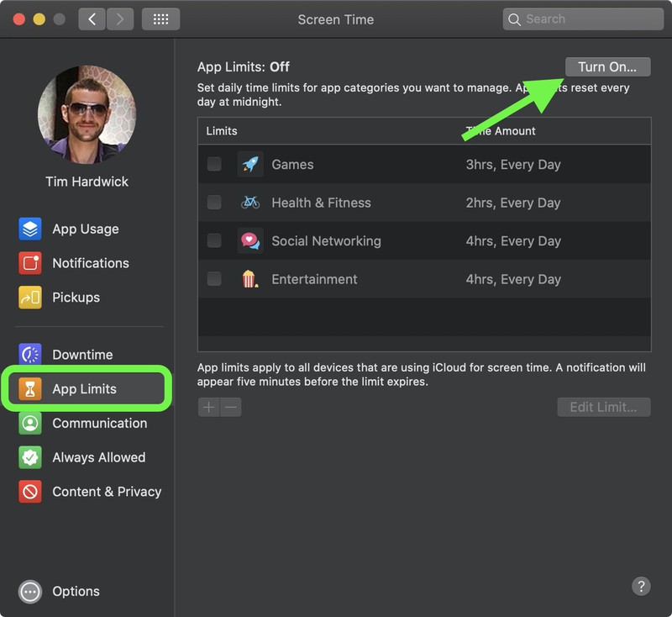Open the Edit Limit dialog
This screenshot has height=617, width=672.
(603, 407)
